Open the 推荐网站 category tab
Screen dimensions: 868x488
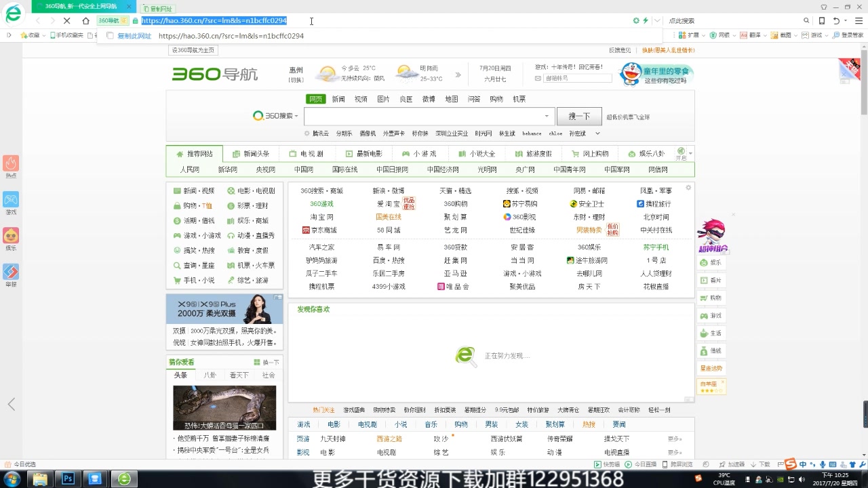(x=195, y=154)
